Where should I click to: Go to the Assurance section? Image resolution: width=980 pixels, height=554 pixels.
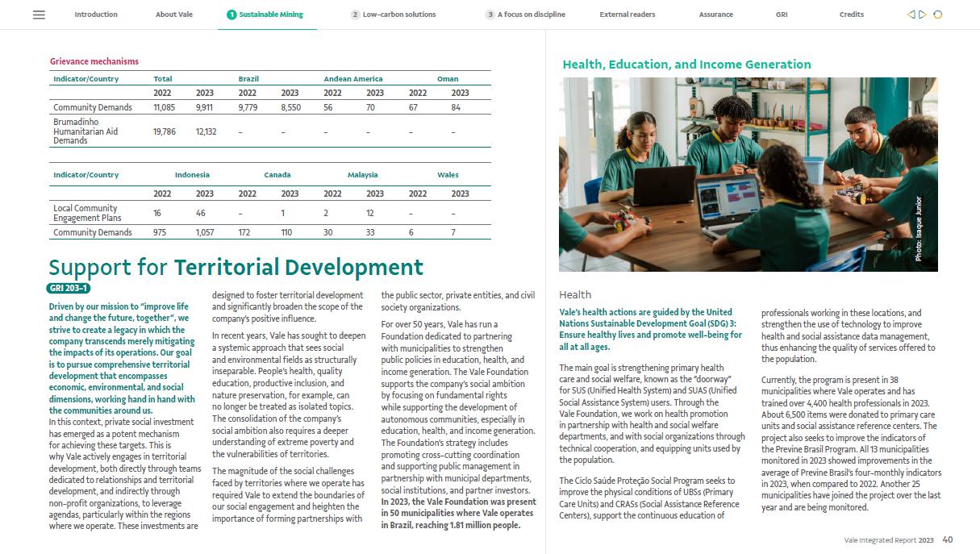coord(715,15)
